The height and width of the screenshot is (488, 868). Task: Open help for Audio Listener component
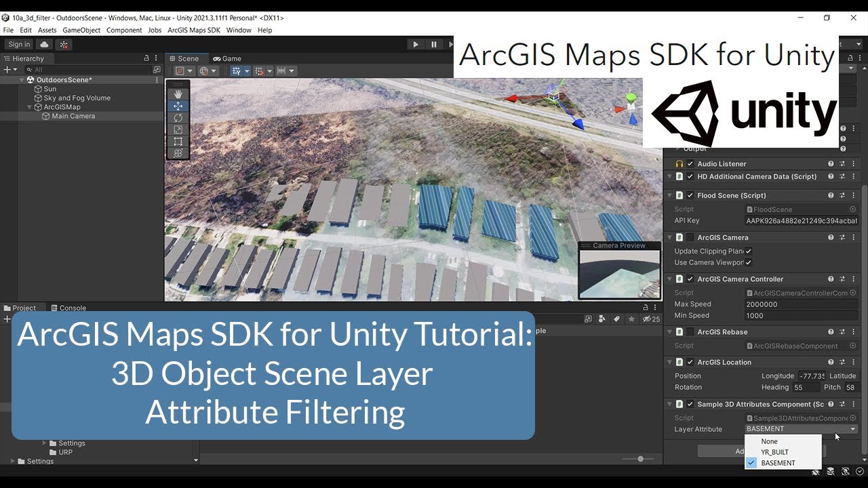pyautogui.click(x=831, y=164)
